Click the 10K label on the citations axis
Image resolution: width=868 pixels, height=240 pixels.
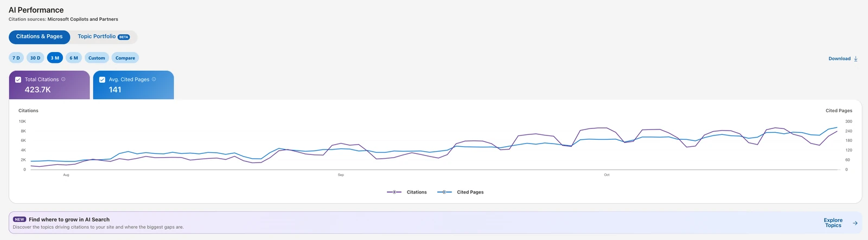(22, 121)
